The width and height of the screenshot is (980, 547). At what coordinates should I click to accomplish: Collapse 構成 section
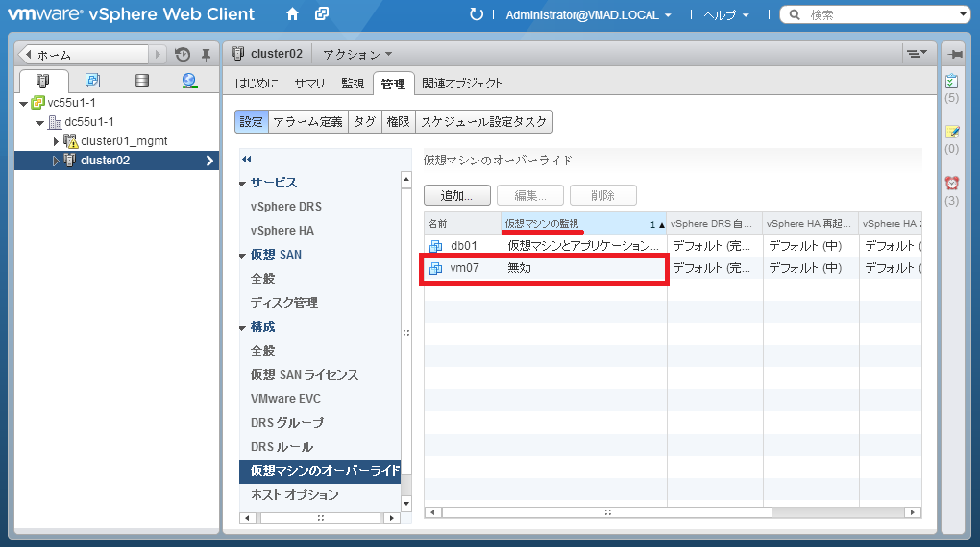click(x=242, y=328)
